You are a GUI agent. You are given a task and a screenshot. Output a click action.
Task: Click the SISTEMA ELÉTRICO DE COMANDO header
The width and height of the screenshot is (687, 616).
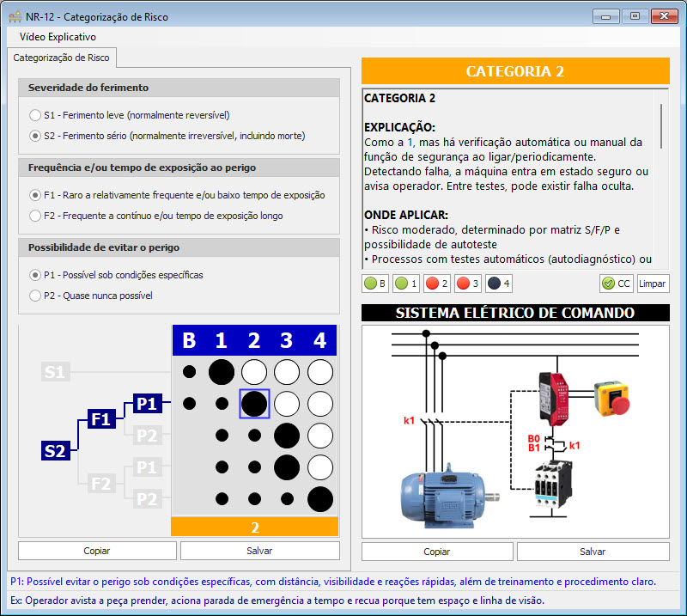[515, 313]
